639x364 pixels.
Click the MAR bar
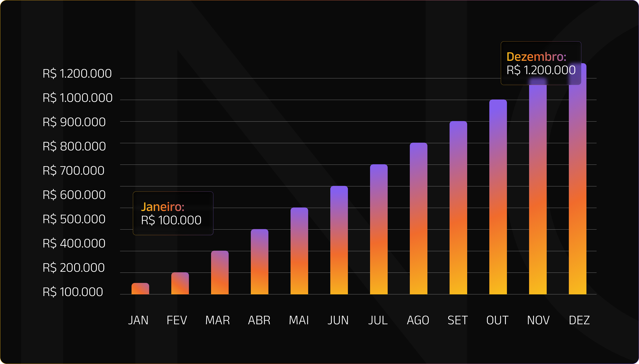coord(220,273)
